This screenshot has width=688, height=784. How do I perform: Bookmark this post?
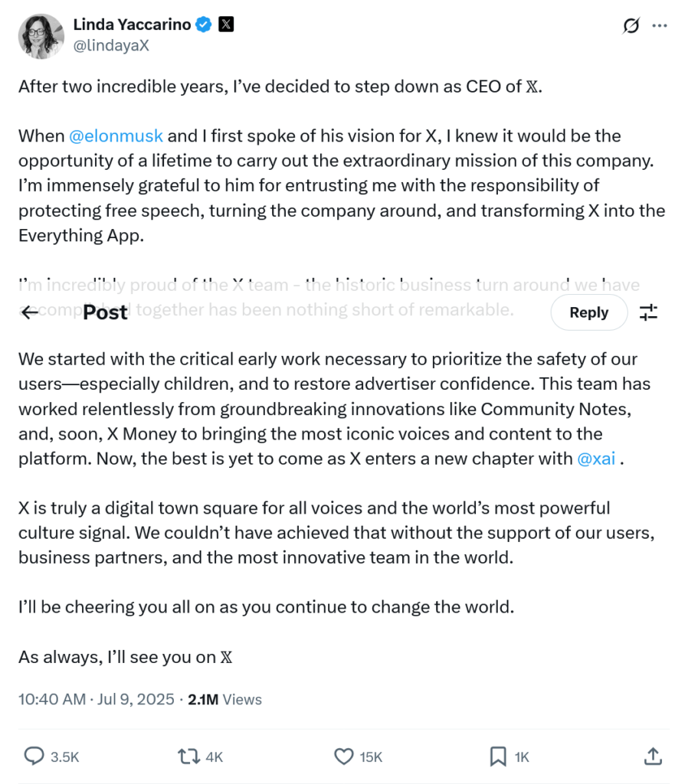pos(498,756)
